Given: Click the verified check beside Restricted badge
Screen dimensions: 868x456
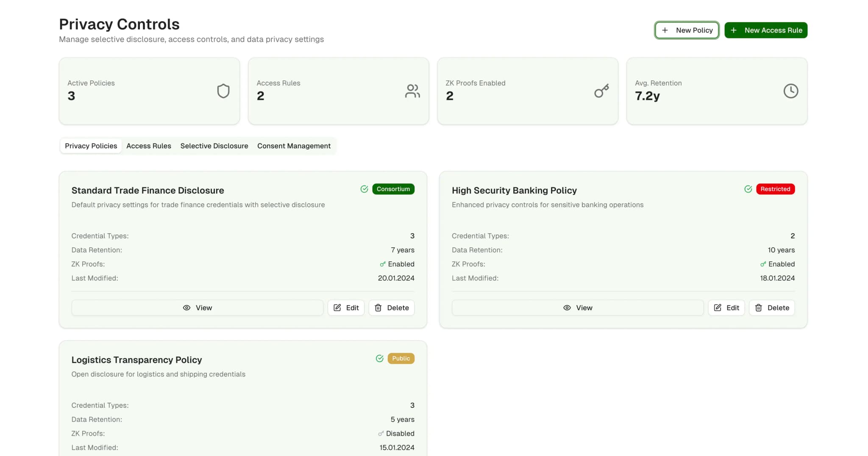Looking at the screenshot, I should point(748,189).
